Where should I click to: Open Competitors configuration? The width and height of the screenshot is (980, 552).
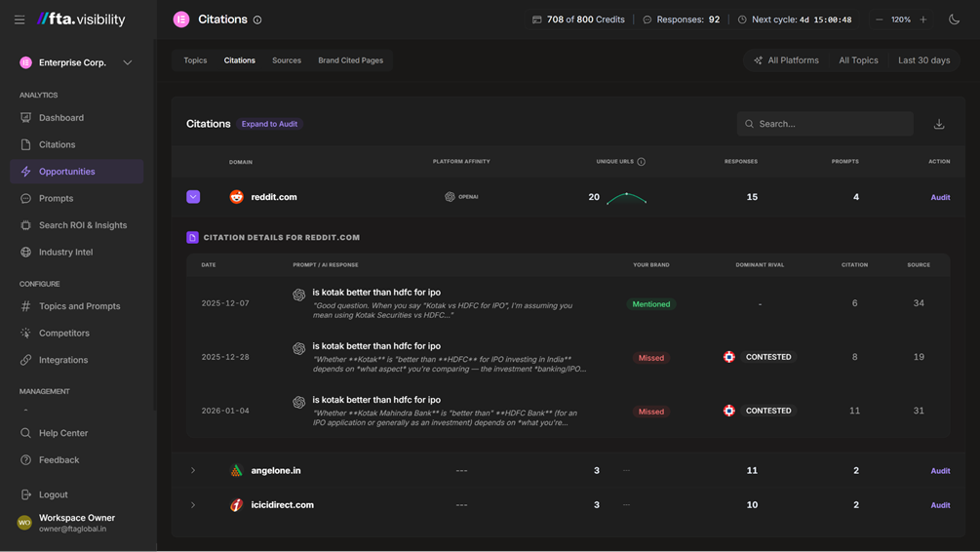pos(77,334)
